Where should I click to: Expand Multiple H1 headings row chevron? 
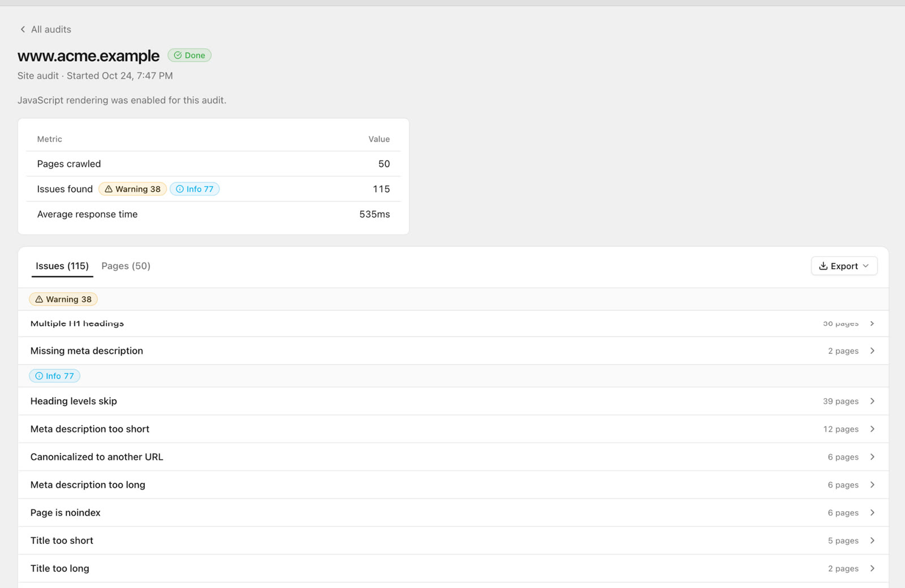tap(872, 323)
